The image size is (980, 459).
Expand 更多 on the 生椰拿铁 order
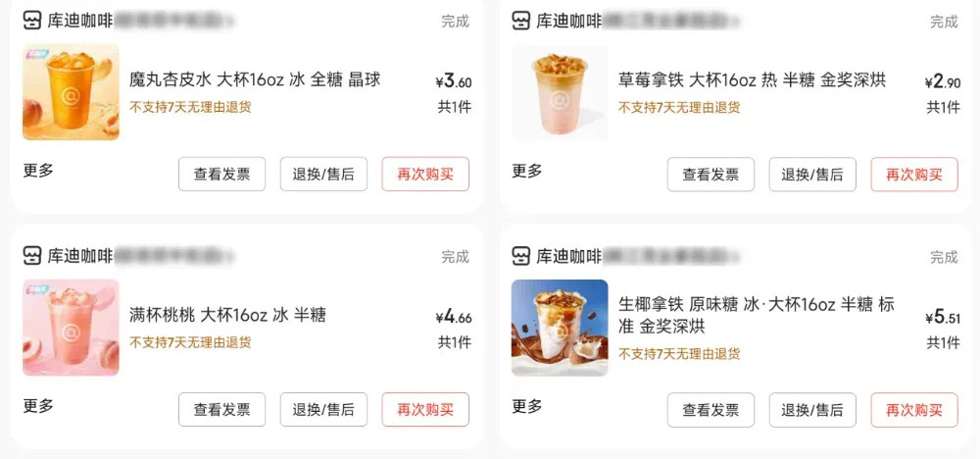(x=527, y=406)
